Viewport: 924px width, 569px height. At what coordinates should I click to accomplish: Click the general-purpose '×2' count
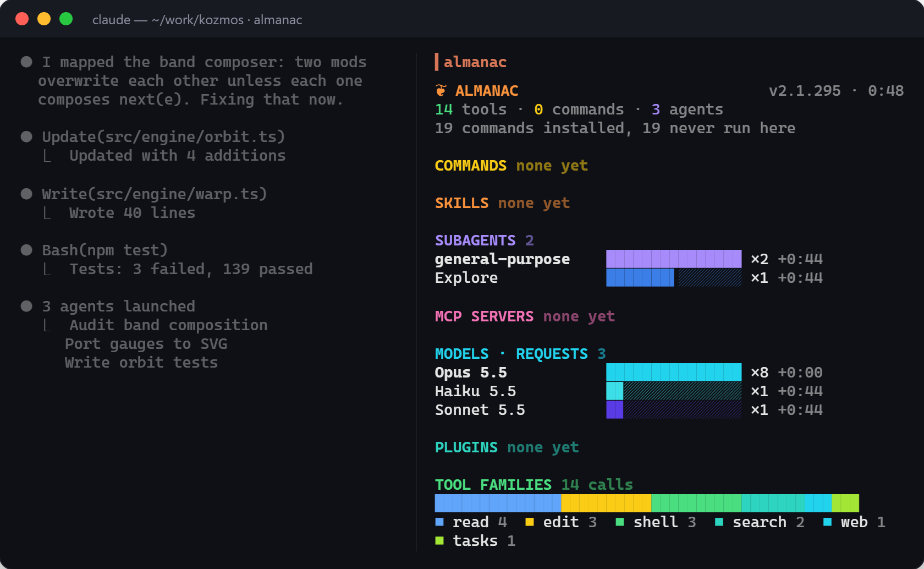point(760,259)
